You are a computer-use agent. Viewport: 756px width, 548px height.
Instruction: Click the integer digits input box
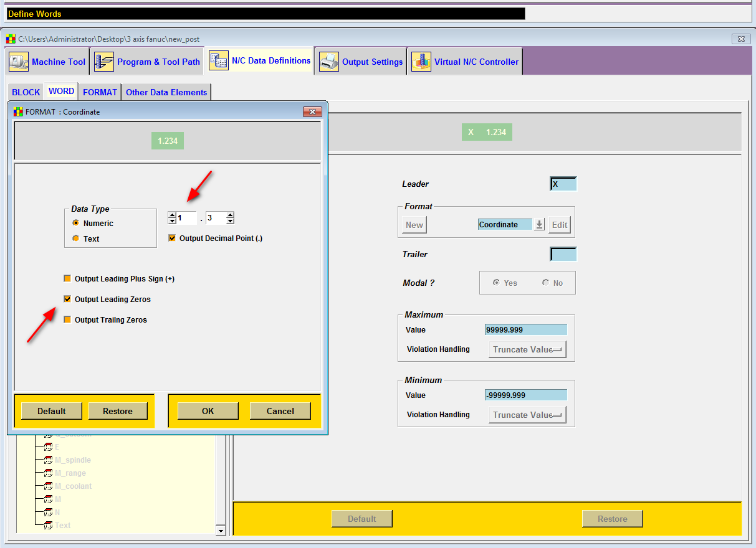pyautogui.click(x=187, y=218)
